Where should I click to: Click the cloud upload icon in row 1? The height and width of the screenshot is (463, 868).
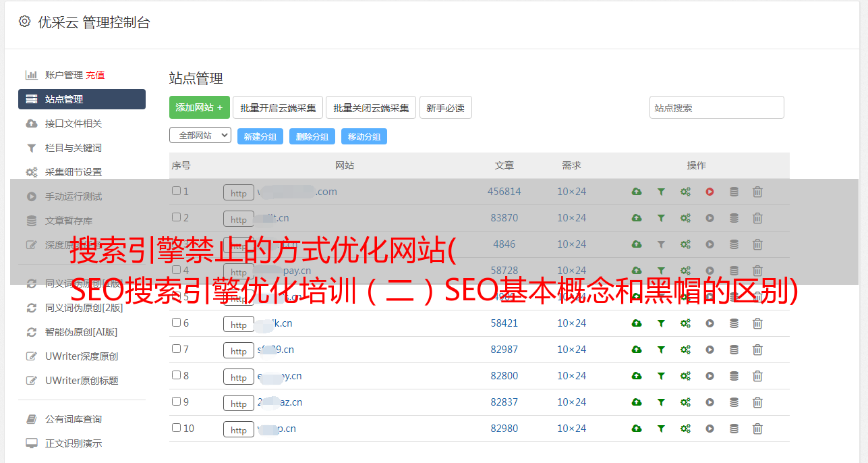tap(637, 192)
